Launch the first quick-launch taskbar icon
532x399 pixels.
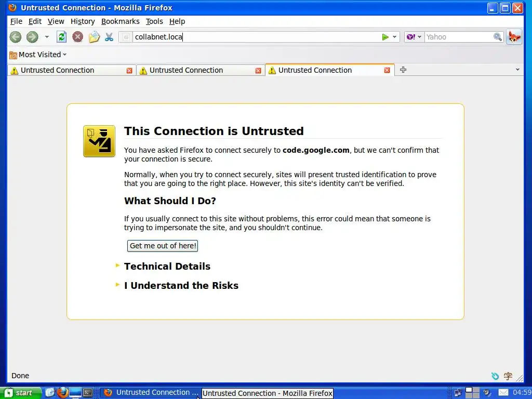(x=49, y=393)
